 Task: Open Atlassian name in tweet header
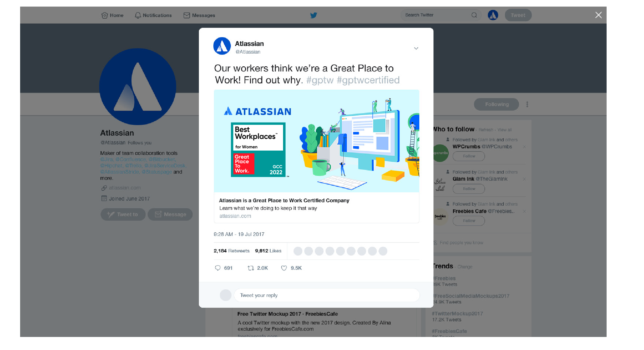click(249, 44)
